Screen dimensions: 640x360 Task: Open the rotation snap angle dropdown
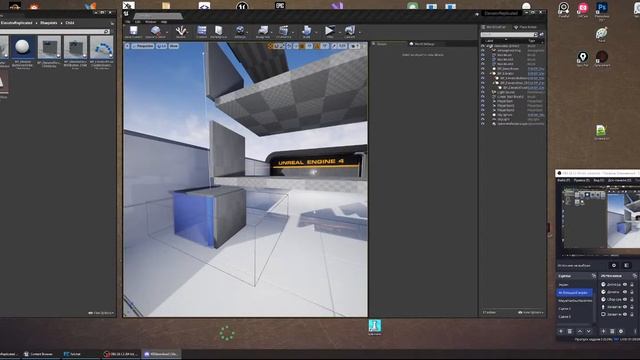tap(325, 46)
